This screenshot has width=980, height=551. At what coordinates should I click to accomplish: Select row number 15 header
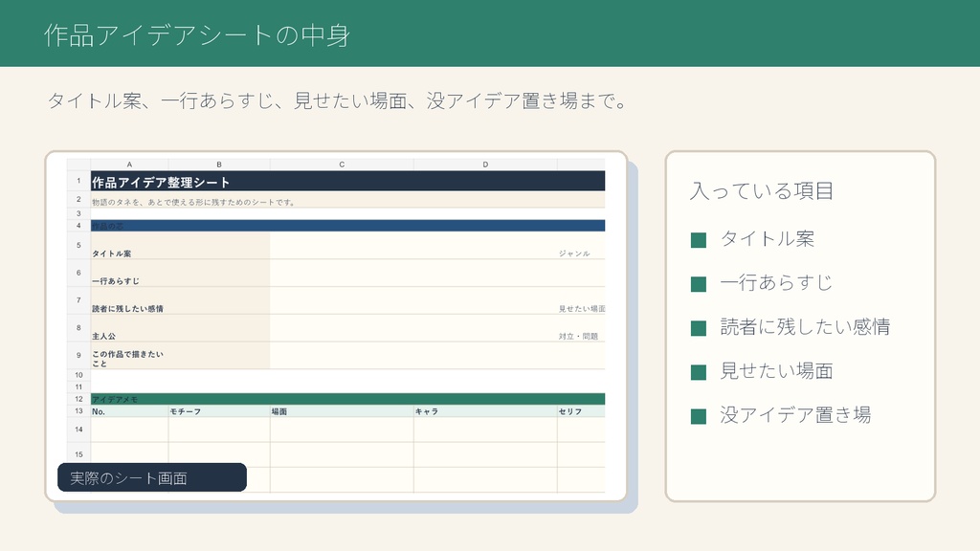tap(78, 454)
